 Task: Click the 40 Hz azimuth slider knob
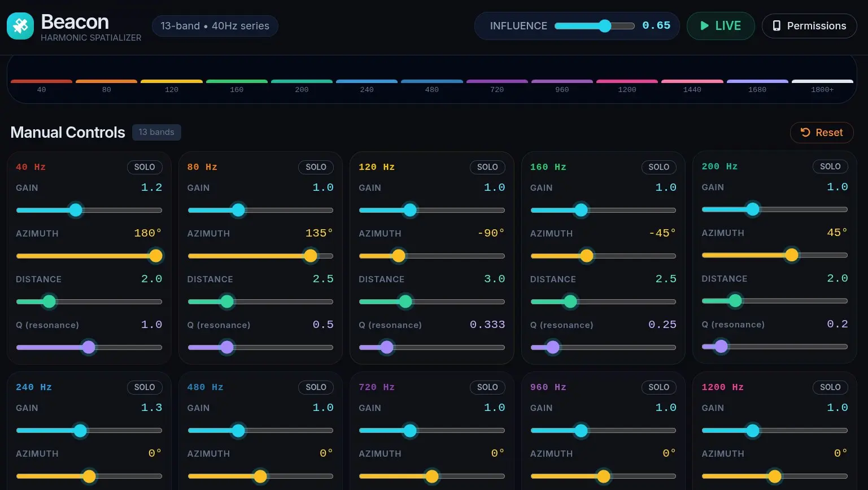(156, 256)
